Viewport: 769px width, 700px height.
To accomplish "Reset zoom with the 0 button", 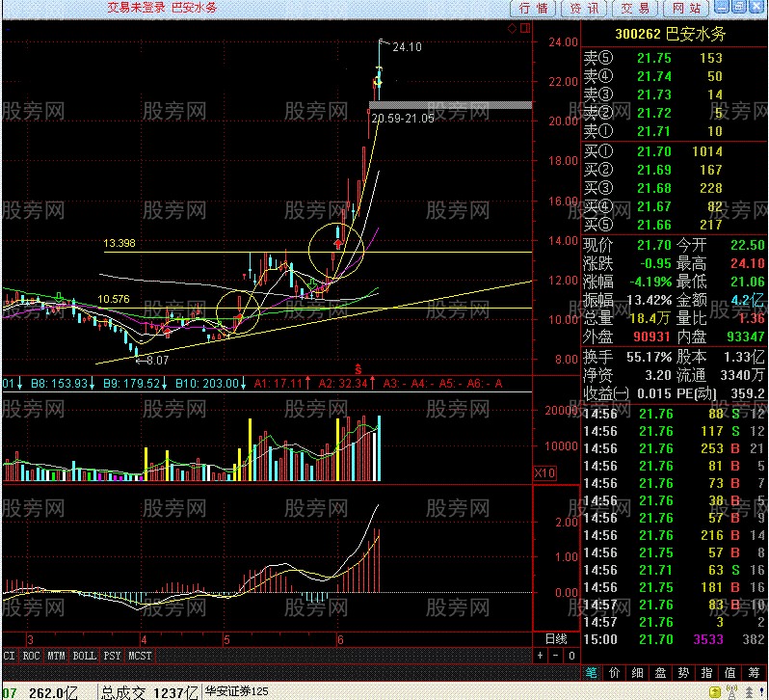I will pyautogui.click(x=571, y=656).
